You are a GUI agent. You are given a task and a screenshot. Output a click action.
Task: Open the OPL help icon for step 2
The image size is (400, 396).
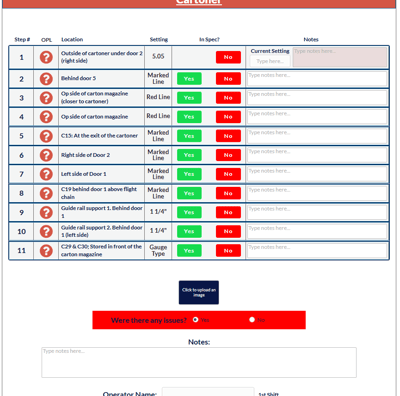click(46, 79)
